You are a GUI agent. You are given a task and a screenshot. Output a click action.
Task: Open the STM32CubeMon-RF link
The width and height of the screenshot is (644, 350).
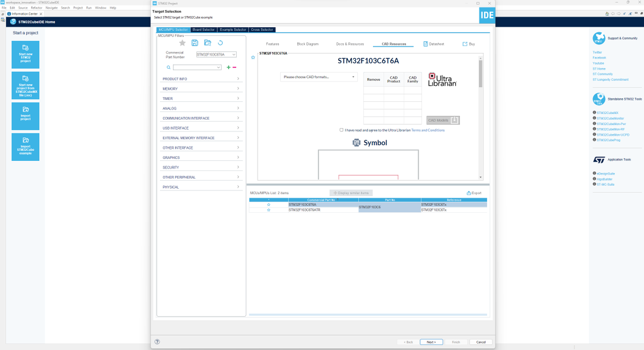point(610,129)
